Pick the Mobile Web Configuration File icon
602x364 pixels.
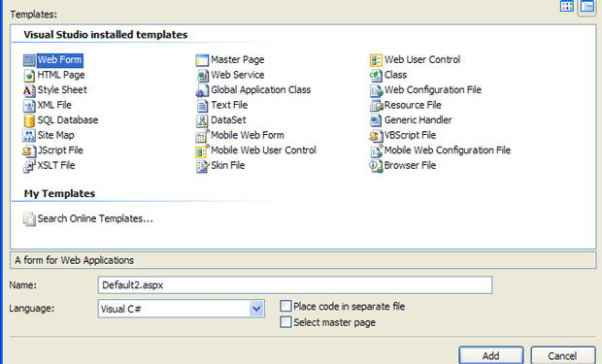tap(376, 150)
